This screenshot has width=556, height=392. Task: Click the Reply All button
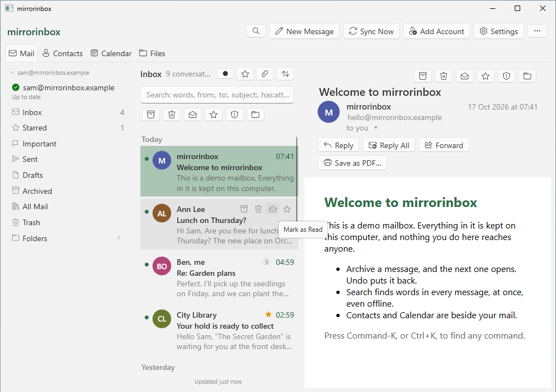389,145
